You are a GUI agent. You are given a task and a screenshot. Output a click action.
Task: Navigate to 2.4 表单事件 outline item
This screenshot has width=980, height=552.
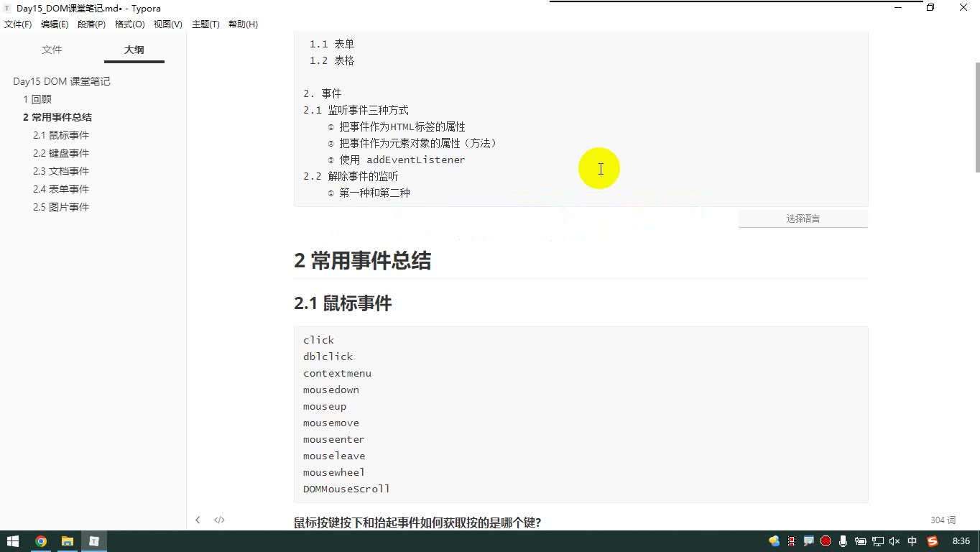tap(61, 189)
